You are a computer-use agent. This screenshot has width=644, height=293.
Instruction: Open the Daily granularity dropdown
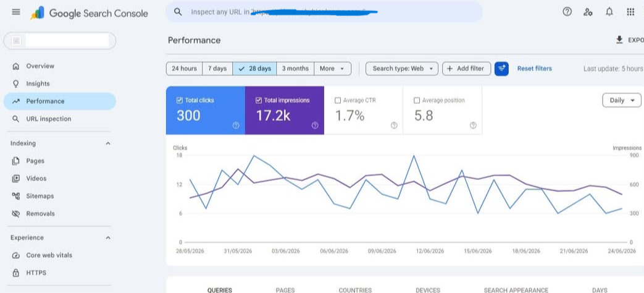(x=621, y=100)
